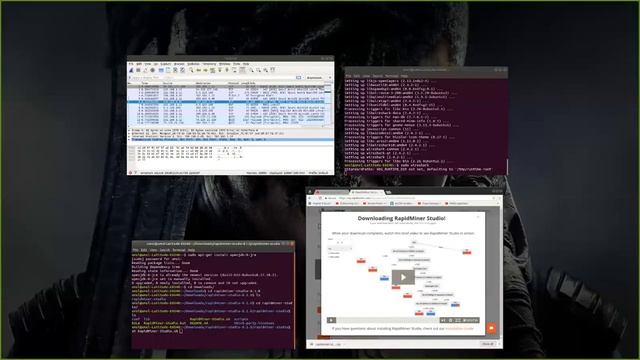
Task: Click the Go to specified packet icon
Action: pos(213,70)
